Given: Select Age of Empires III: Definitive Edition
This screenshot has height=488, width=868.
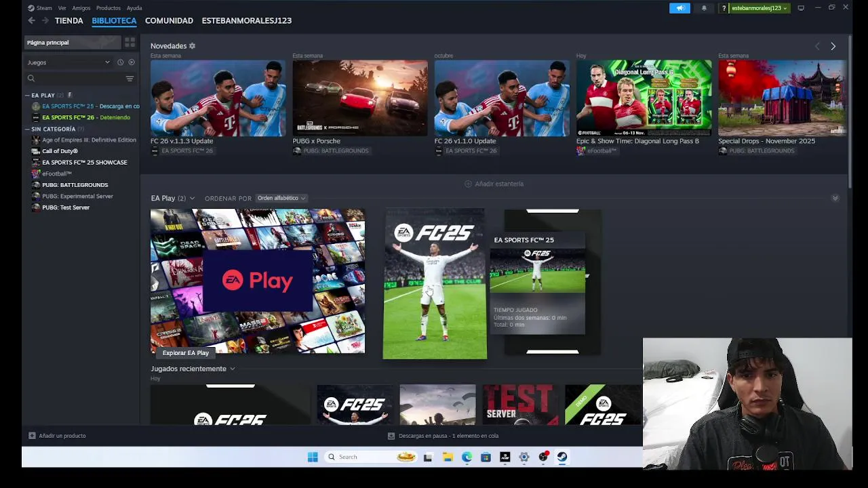Looking at the screenshot, I should pos(84,140).
